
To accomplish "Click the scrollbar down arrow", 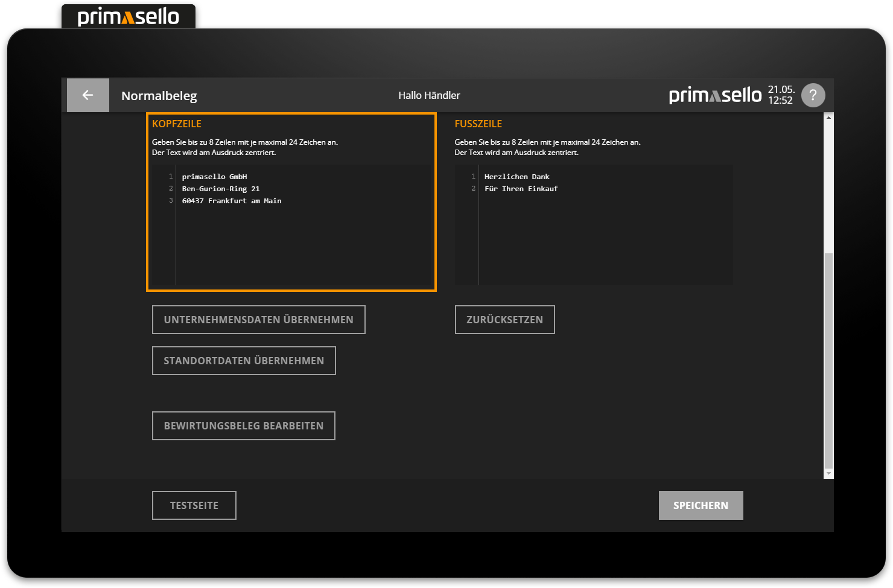I will [x=828, y=474].
